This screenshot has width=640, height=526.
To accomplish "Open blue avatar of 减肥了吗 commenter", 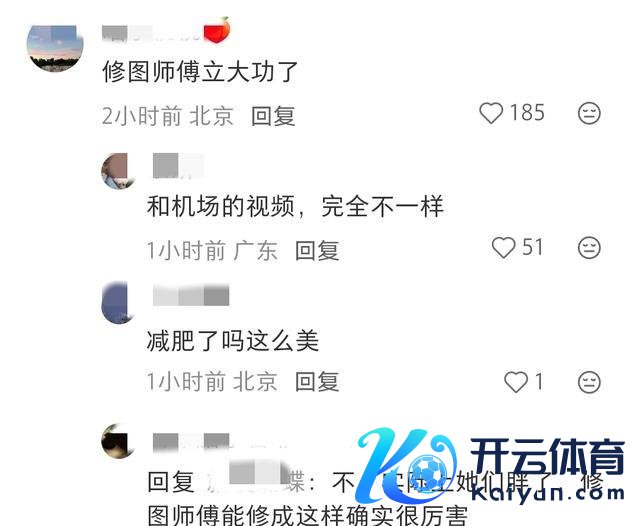I will pos(116,302).
